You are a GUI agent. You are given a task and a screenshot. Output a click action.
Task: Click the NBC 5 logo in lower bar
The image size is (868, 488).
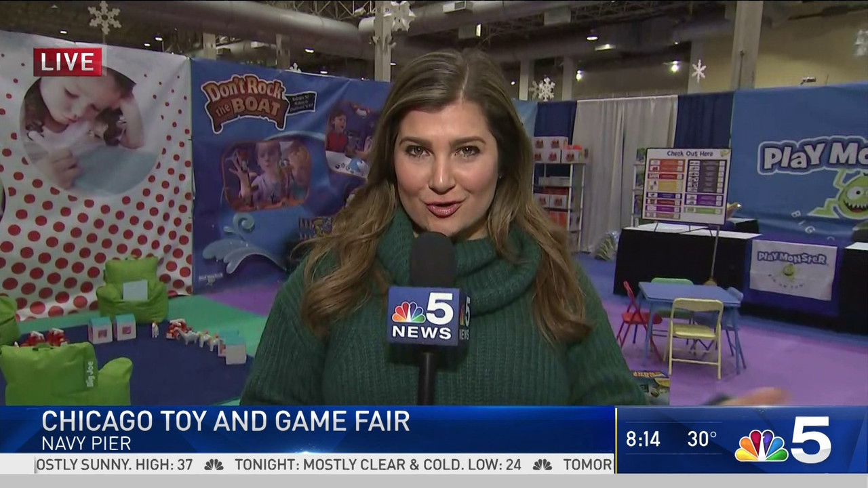[783, 441]
